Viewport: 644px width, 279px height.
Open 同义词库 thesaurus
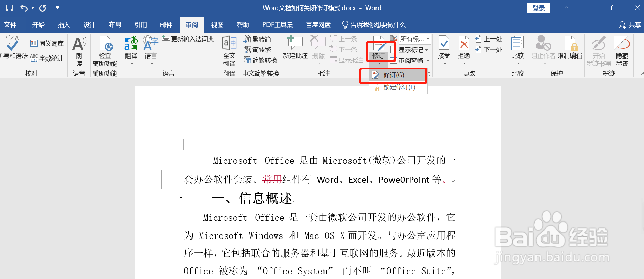(47, 43)
